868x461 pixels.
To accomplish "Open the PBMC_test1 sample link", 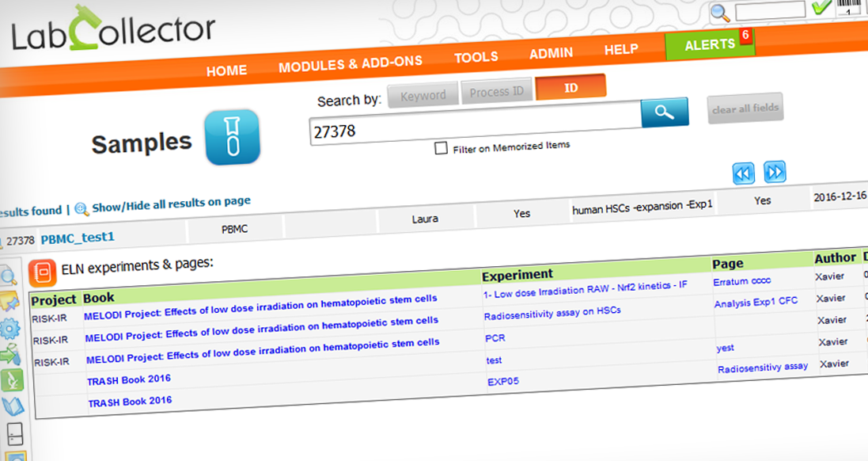I will click(x=78, y=238).
